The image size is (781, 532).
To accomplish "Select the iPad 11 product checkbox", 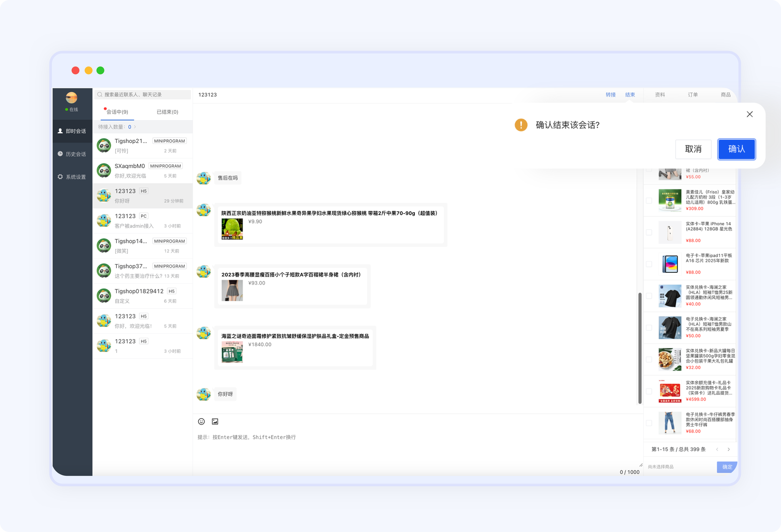I will 649,264.
